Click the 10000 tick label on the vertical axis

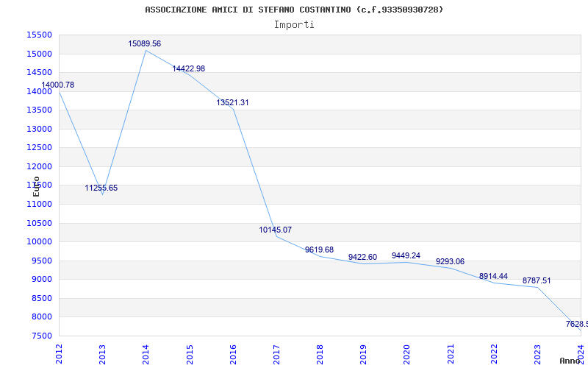coord(39,241)
